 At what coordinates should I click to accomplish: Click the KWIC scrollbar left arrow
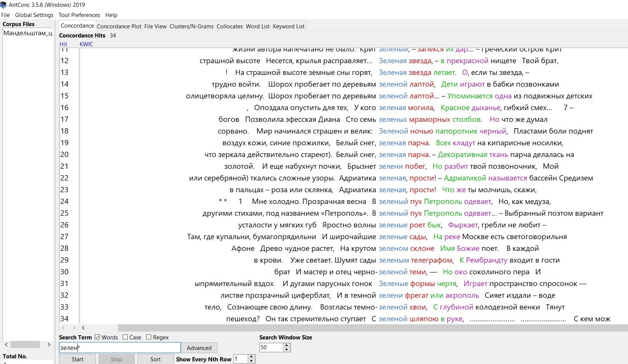83,328
